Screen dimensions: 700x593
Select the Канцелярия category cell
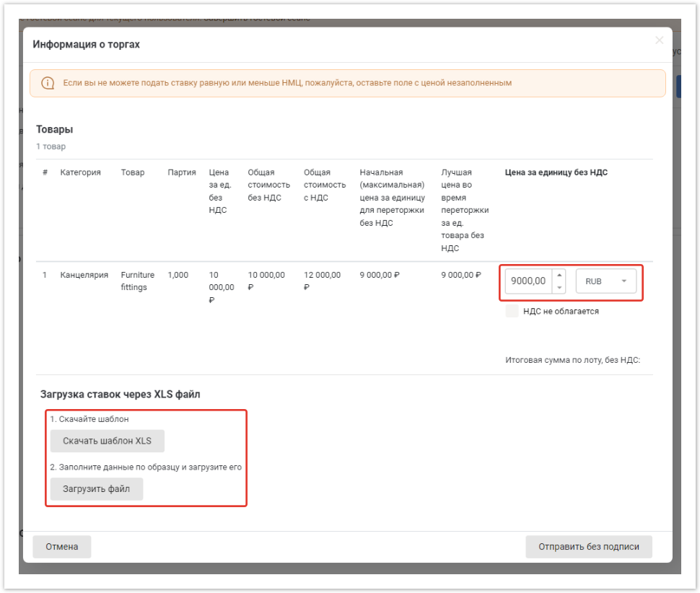84,275
